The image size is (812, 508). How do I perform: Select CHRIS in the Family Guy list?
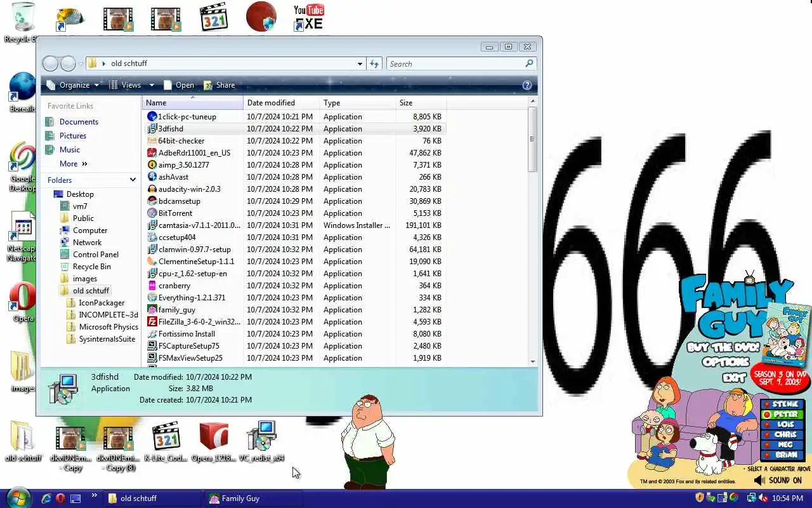783,434
